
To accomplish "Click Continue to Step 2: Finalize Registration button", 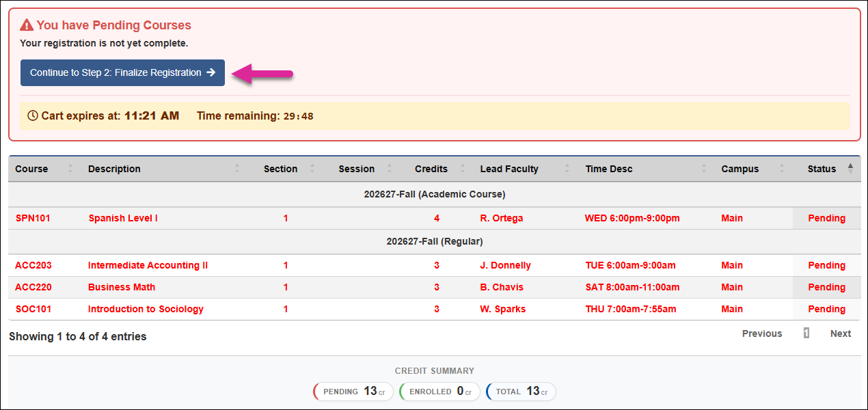I will coord(122,72).
